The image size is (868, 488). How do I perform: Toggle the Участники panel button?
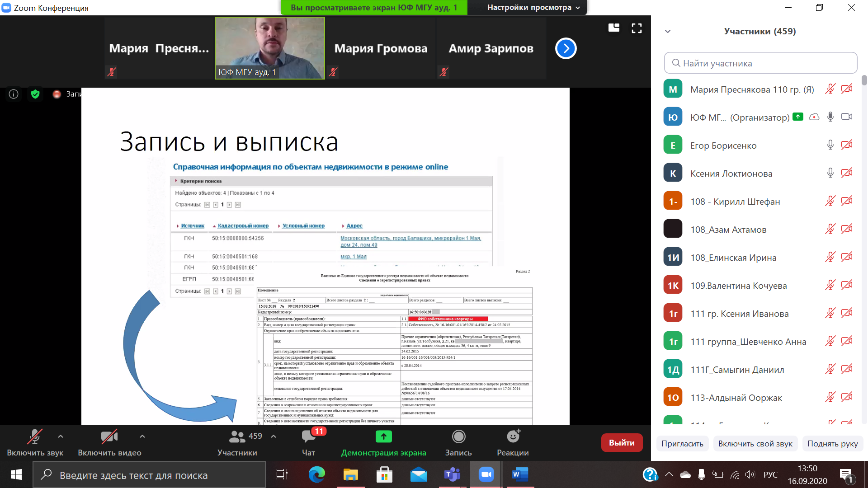click(237, 443)
